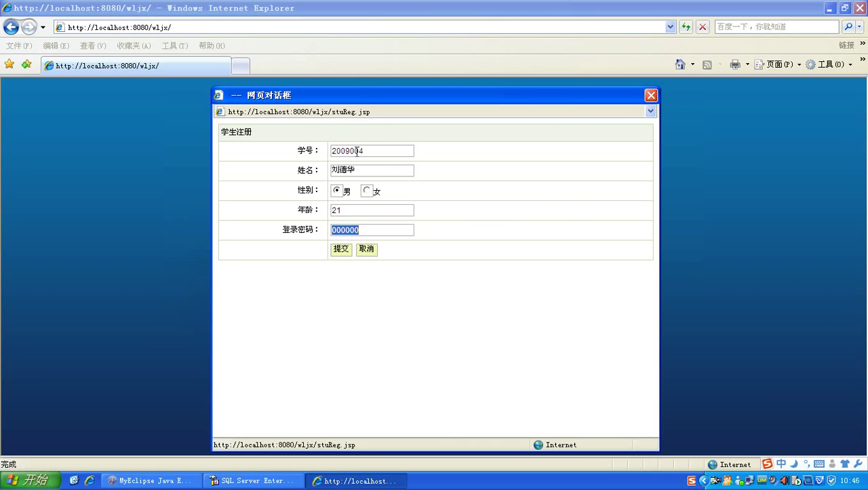Click the IE forward navigation button

[28, 27]
